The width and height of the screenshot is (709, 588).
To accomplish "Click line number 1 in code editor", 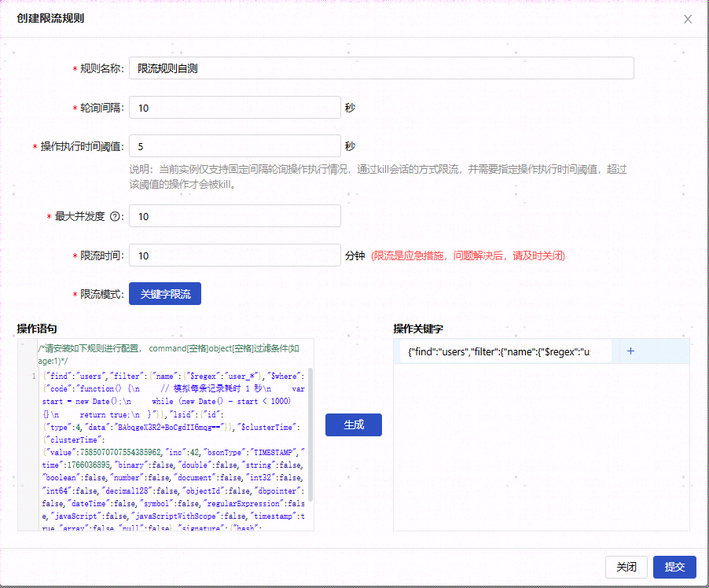I will (34, 377).
